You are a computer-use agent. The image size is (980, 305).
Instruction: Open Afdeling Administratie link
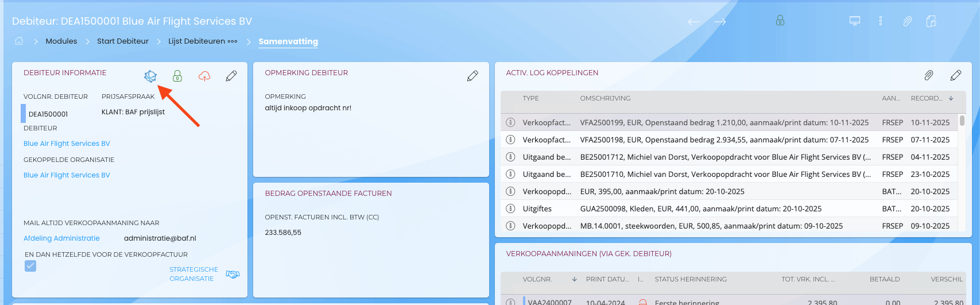pyautogui.click(x=61, y=238)
